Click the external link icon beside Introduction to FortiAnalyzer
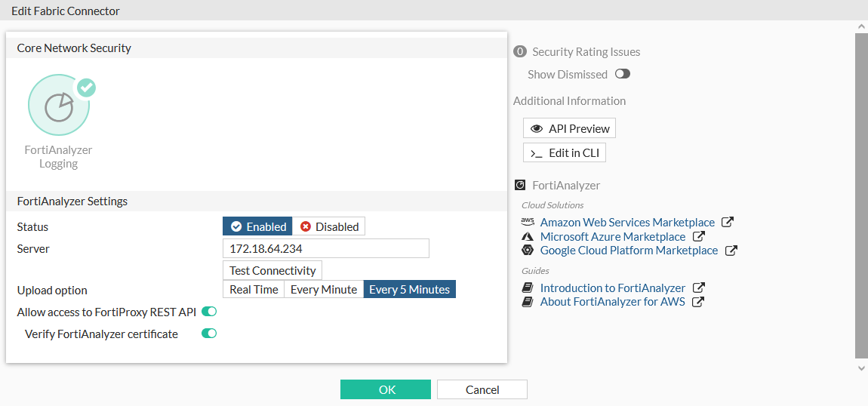This screenshot has height=406, width=868. pyautogui.click(x=699, y=288)
